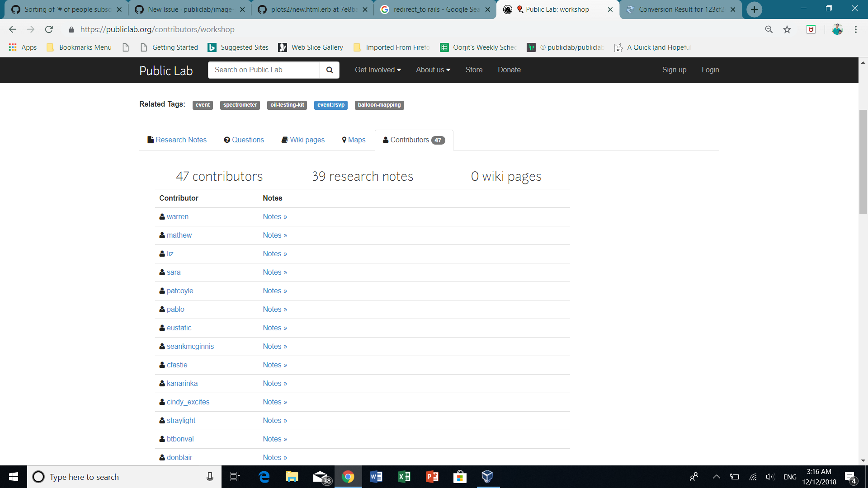Open the Chrome profile avatar

838,29
